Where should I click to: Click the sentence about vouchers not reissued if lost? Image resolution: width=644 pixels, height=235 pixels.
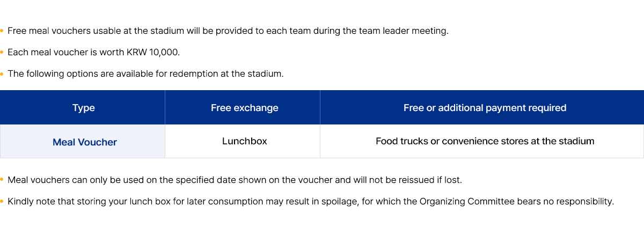pyautogui.click(x=235, y=180)
